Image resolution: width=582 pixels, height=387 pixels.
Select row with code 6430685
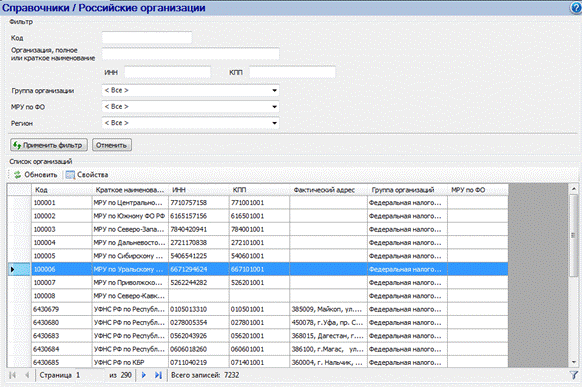258,362
